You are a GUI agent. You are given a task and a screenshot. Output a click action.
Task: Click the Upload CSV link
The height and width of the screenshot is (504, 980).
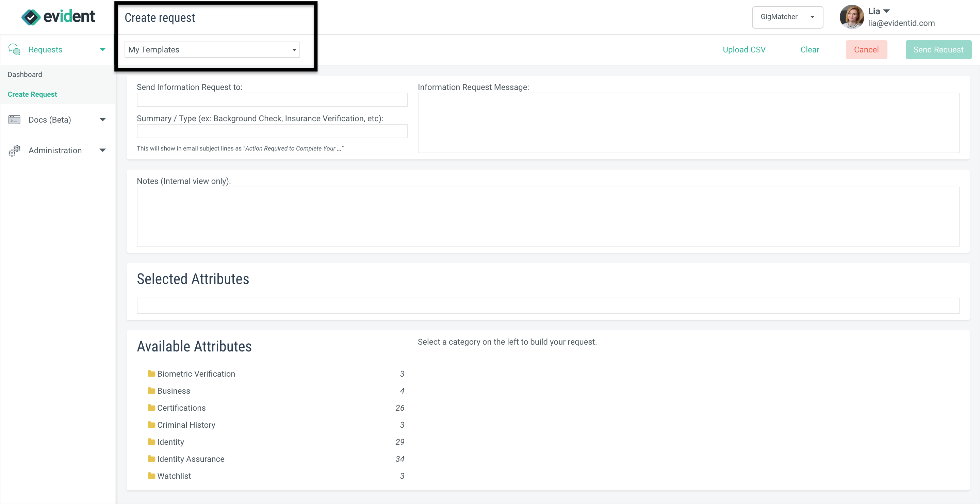coord(744,49)
